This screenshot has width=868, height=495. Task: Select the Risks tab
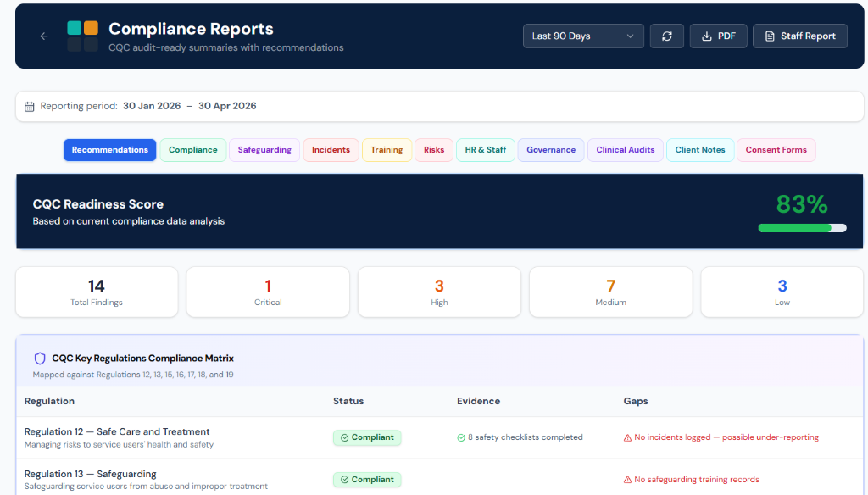tap(434, 150)
